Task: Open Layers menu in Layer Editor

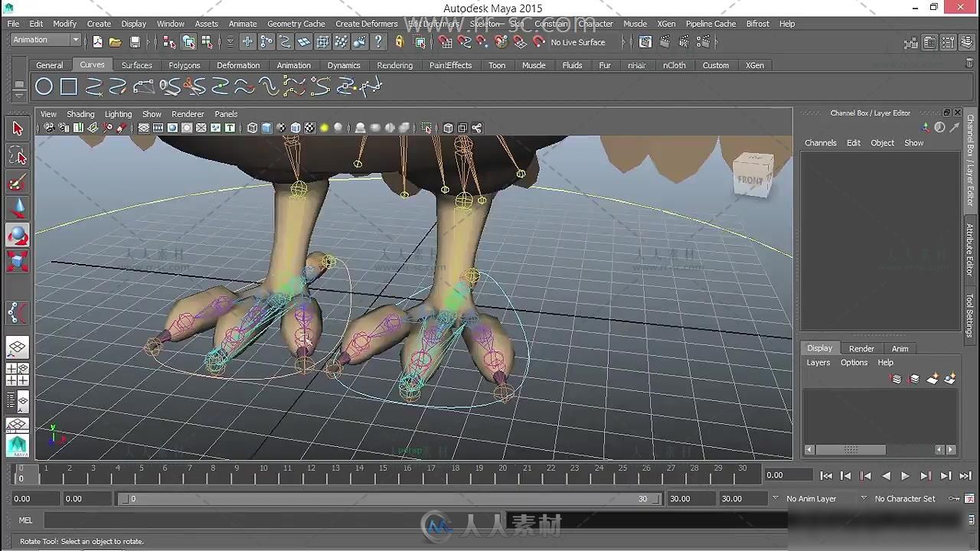Action: [x=818, y=363]
